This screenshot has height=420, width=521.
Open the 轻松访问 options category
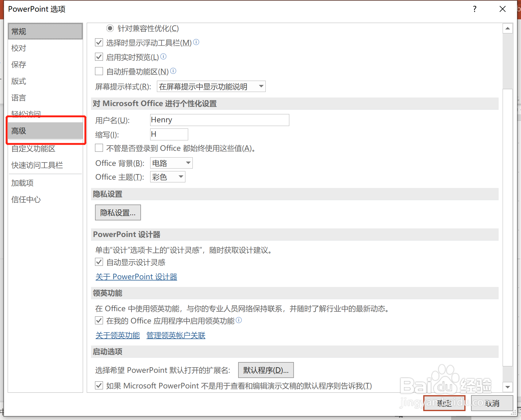[x=45, y=114]
